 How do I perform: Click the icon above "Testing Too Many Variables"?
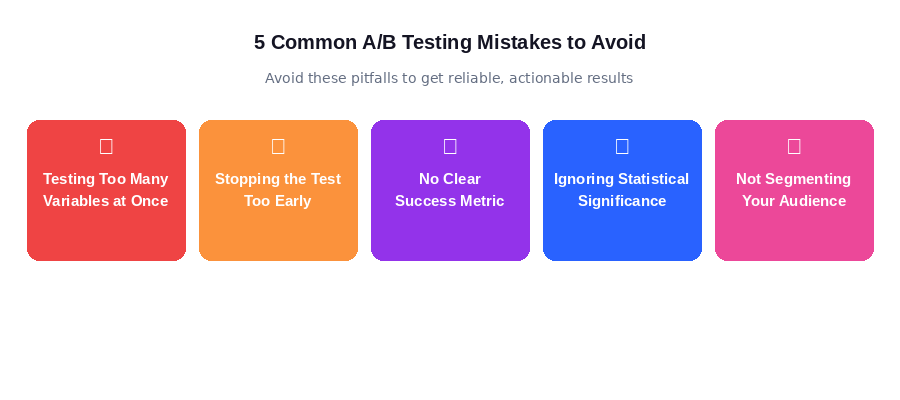(106, 146)
